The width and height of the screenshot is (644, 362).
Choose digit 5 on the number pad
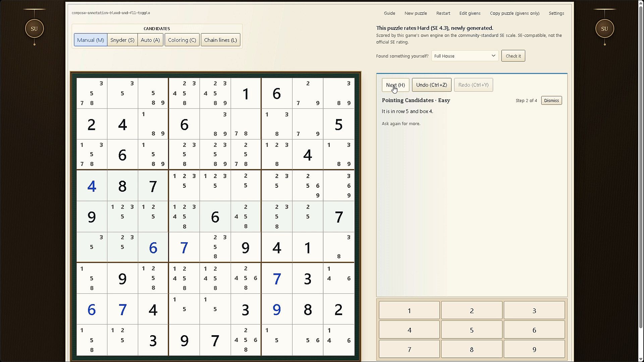472,330
